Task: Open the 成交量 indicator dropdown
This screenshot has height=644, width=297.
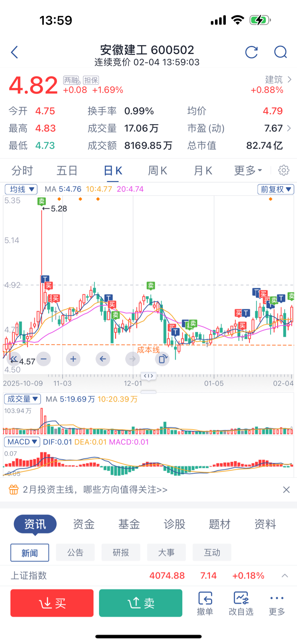Action: [22, 399]
